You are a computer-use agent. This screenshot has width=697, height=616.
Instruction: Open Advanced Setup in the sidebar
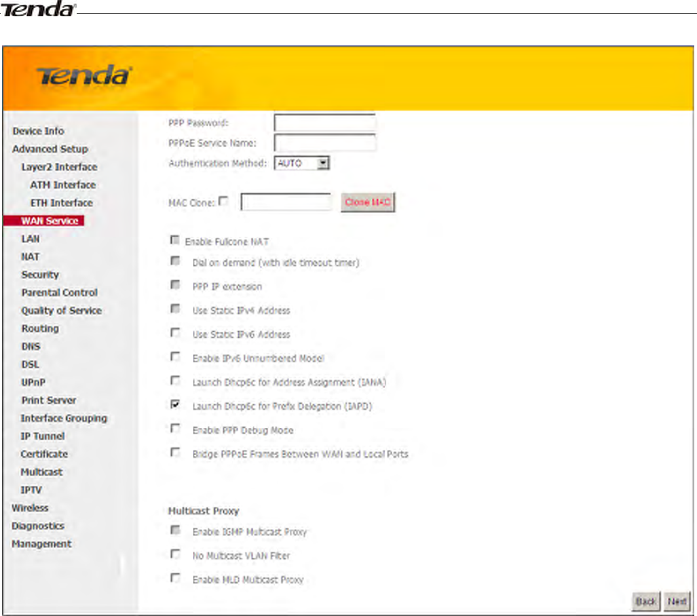50,149
